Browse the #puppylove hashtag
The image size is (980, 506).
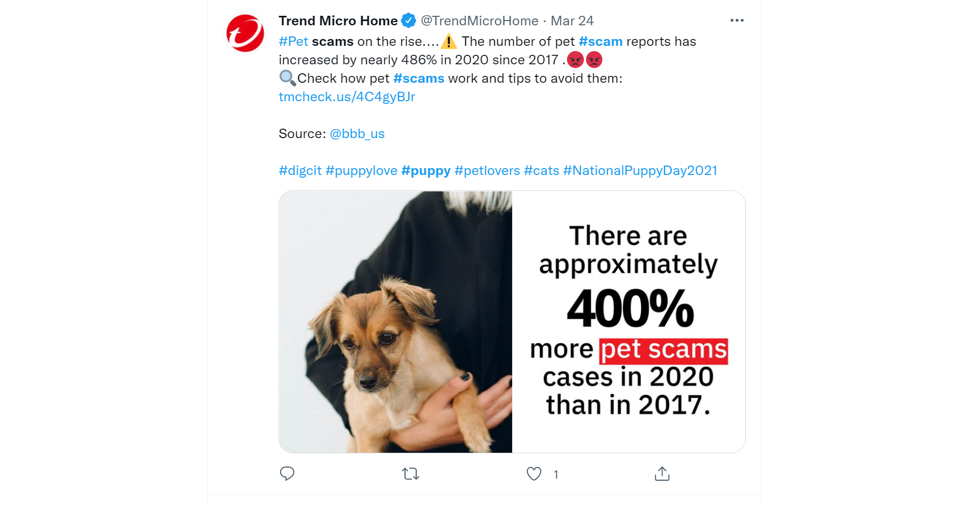[361, 171]
